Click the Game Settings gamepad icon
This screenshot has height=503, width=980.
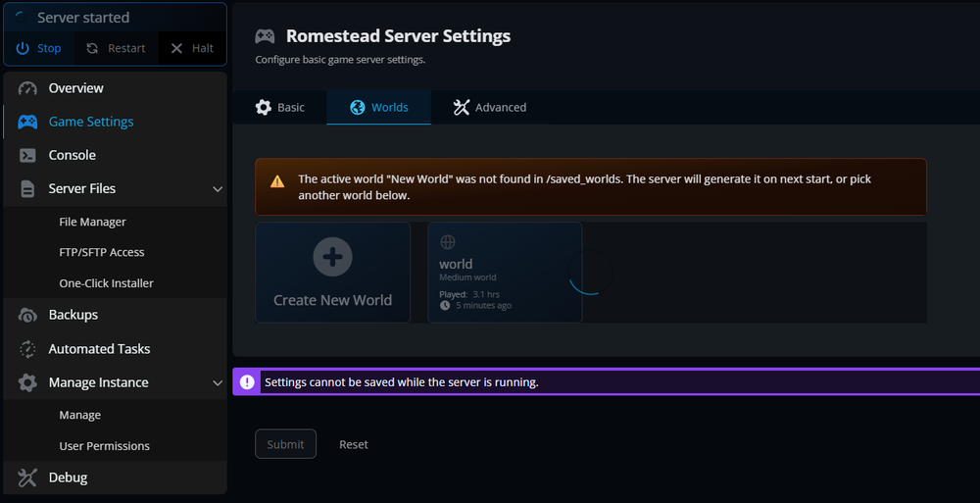(x=27, y=122)
